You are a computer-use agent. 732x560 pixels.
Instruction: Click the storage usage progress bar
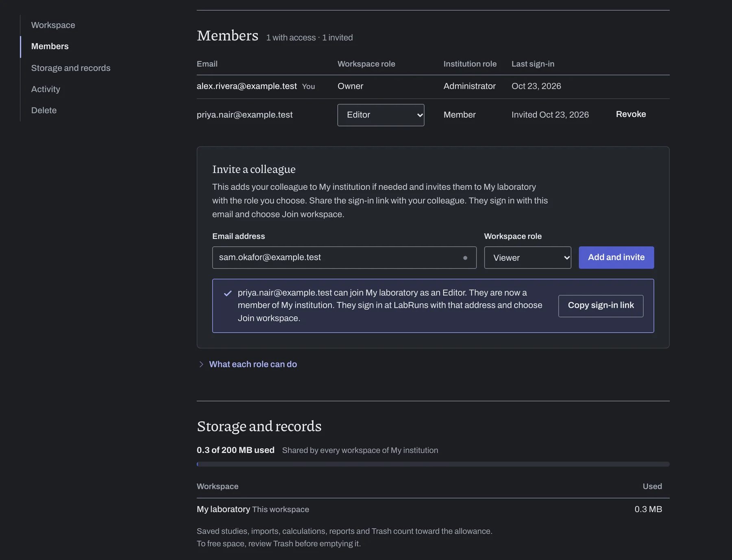tap(433, 464)
